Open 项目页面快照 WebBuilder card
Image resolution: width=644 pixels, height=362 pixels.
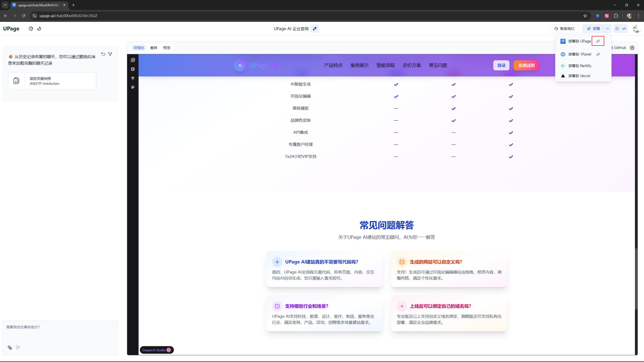pyautogui.click(x=52, y=81)
